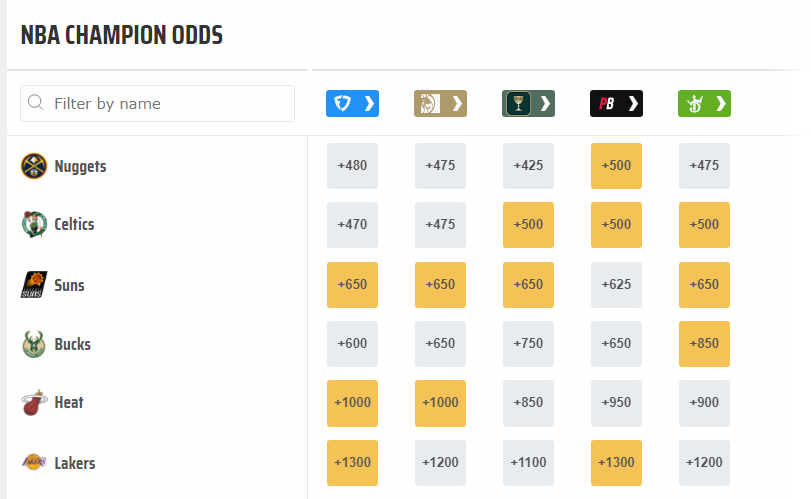Pick Bucks +850 DraftKings odds
The width and height of the screenshot is (811, 499).
pyautogui.click(x=704, y=344)
